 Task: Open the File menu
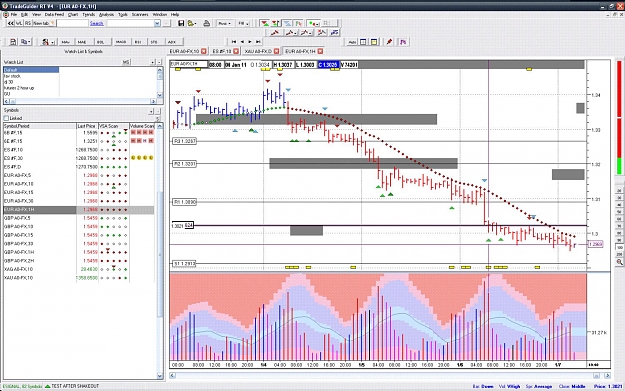(14, 14)
